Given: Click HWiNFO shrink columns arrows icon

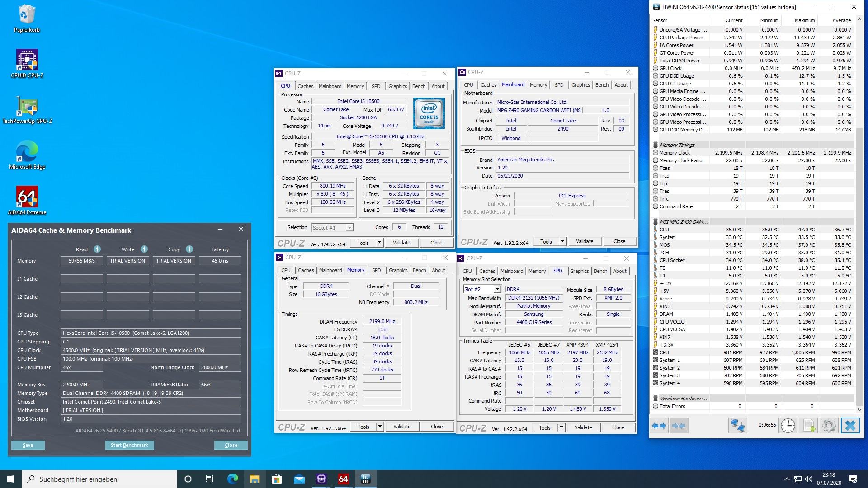Looking at the screenshot, I should point(679,426).
